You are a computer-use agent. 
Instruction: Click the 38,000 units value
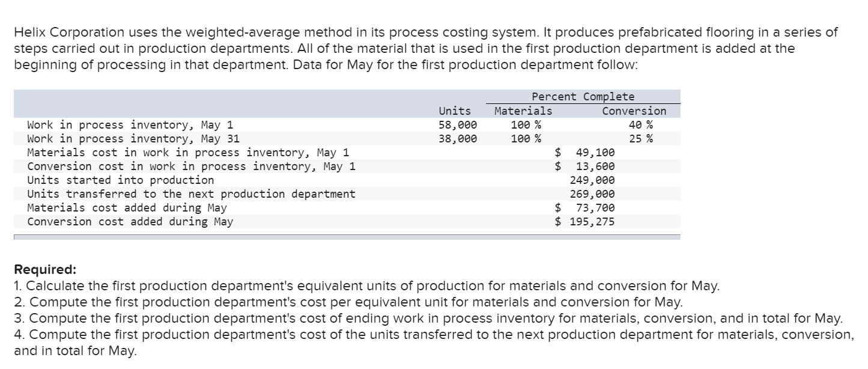[458, 139]
